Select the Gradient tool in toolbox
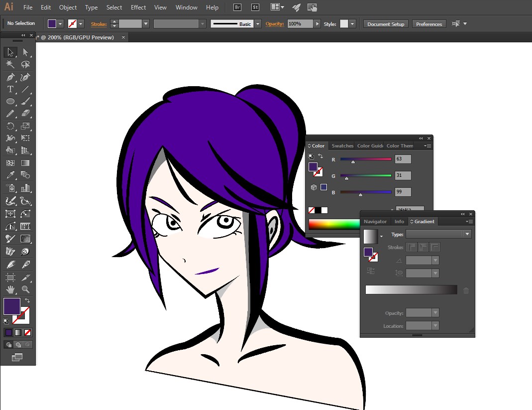 coord(25,163)
